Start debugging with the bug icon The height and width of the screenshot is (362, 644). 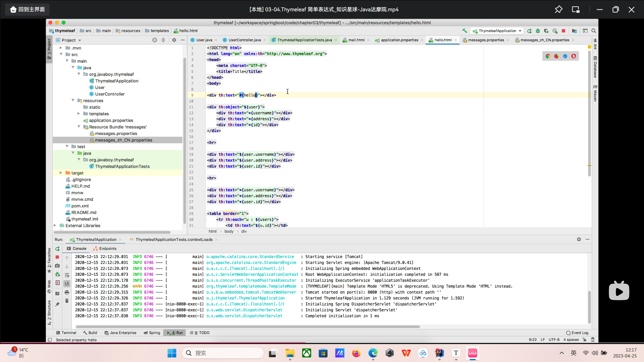pos(538,31)
